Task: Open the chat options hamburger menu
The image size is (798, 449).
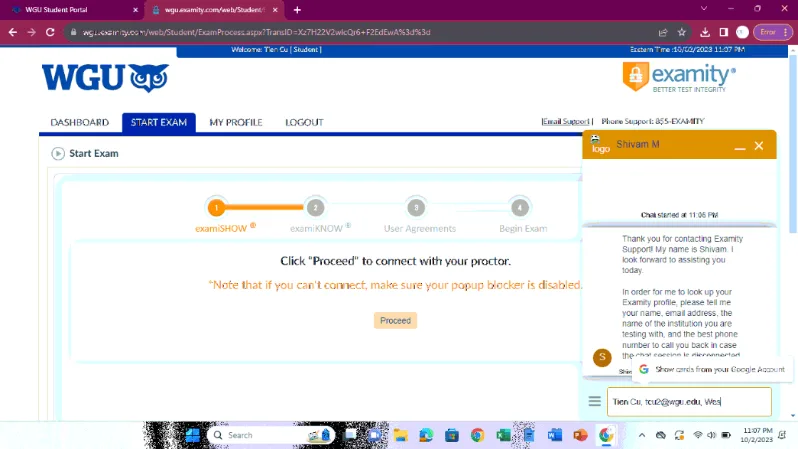Action: pos(594,401)
